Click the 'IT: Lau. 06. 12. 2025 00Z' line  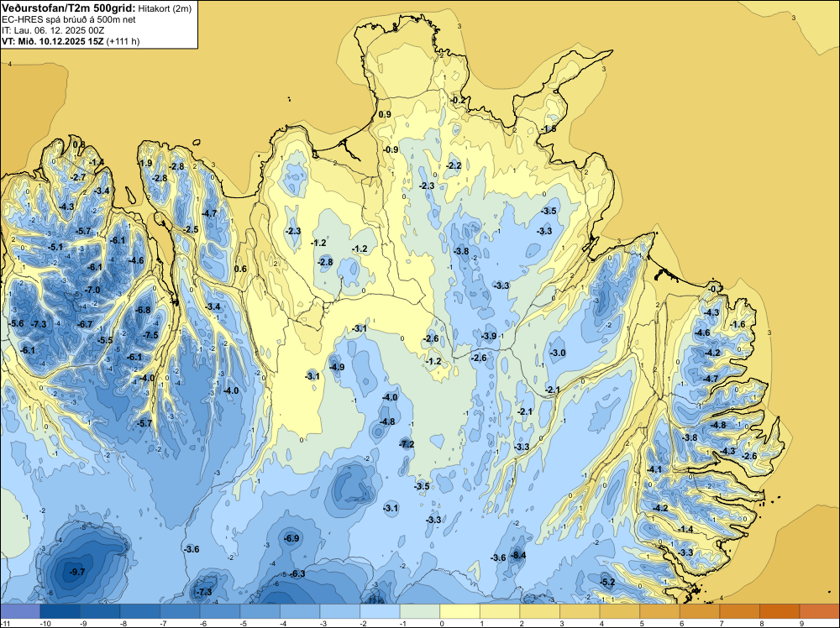53,30
